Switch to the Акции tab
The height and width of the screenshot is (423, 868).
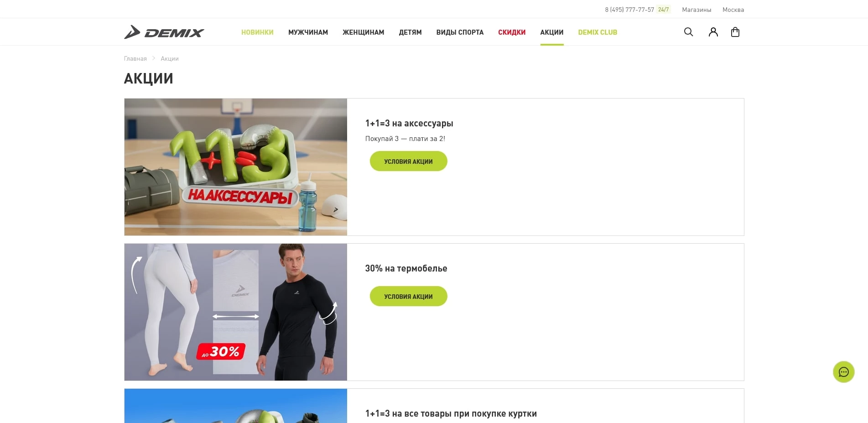(x=552, y=32)
